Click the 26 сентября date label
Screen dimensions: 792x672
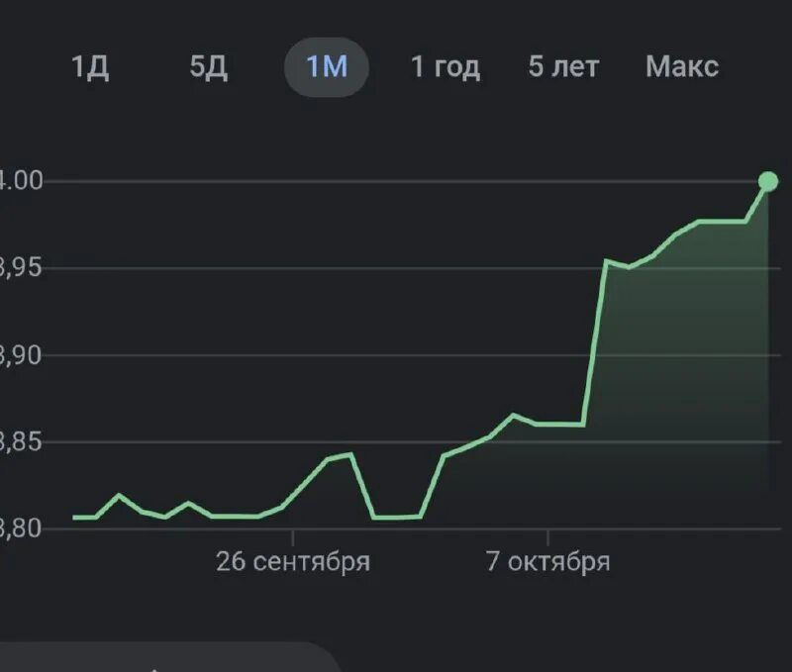click(293, 561)
